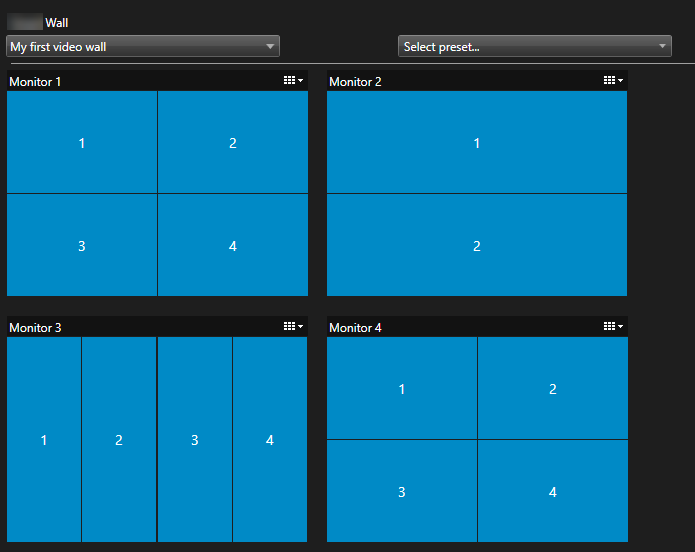
Task: Click vertical tile 4 on Monitor 3
Action: 270,440
